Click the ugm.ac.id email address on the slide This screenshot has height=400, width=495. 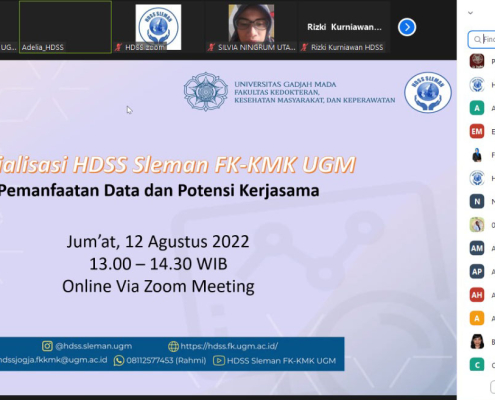tap(53, 361)
